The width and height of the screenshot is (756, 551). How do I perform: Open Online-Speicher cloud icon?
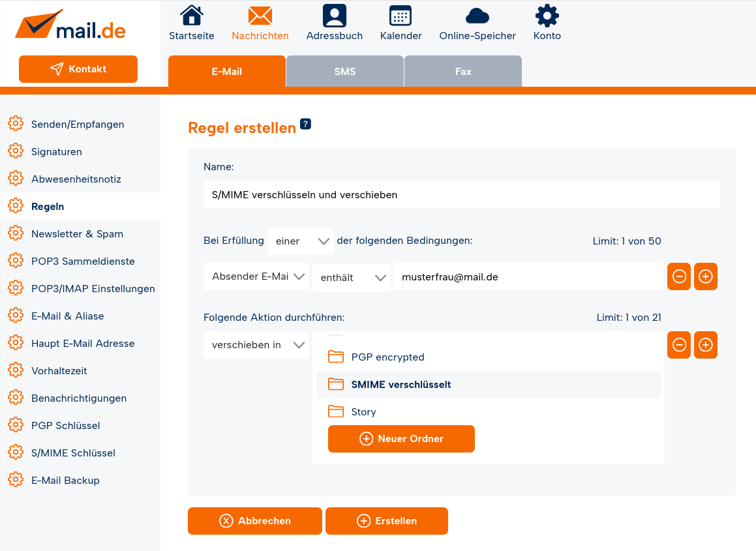click(477, 16)
